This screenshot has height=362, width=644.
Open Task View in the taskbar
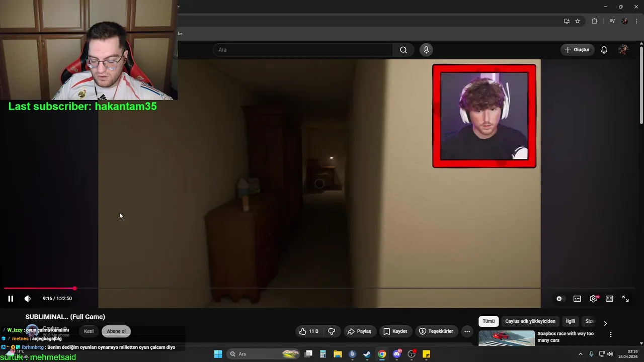tap(308, 354)
